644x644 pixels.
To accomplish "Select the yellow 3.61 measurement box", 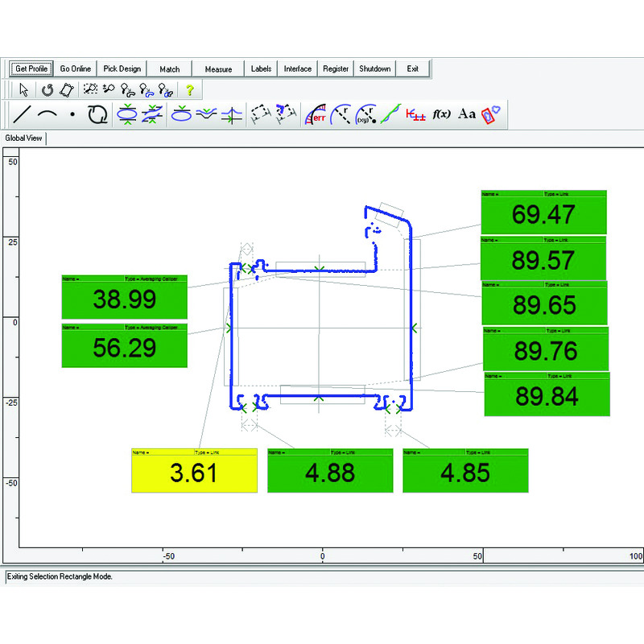I will pos(194,473).
